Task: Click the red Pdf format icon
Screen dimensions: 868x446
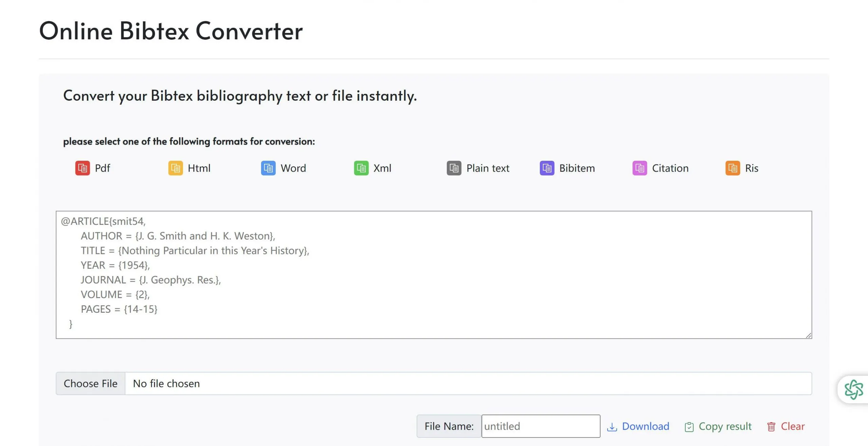Action: (x=82, y=168)
